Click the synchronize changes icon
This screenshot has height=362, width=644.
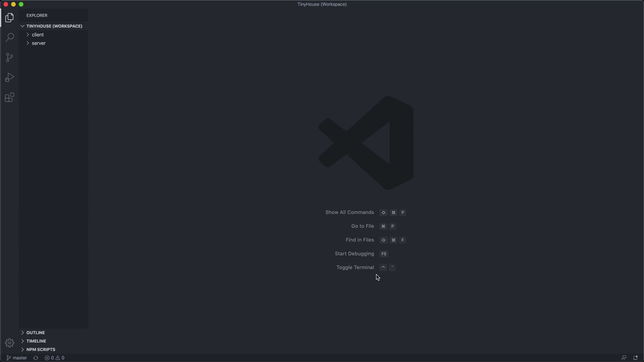coord(36,358)
